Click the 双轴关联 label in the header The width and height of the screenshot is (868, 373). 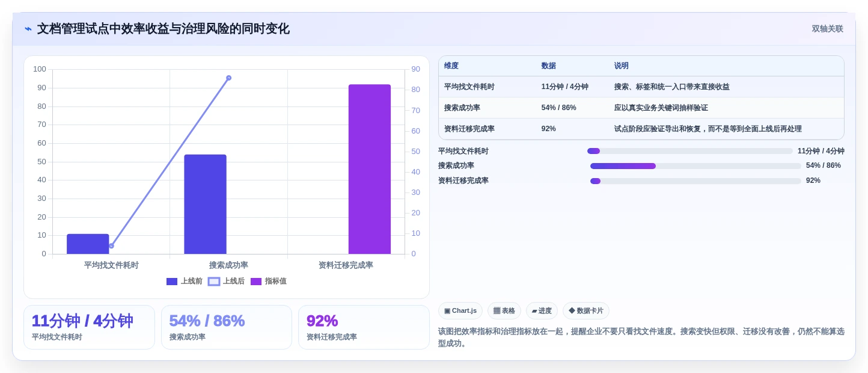(x=827, y=29)
